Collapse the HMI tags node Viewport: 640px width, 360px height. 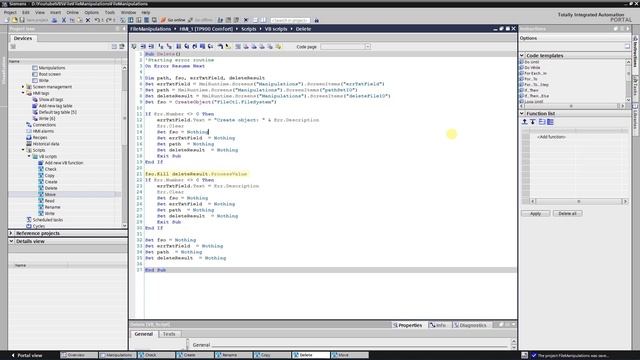(23, 93)
